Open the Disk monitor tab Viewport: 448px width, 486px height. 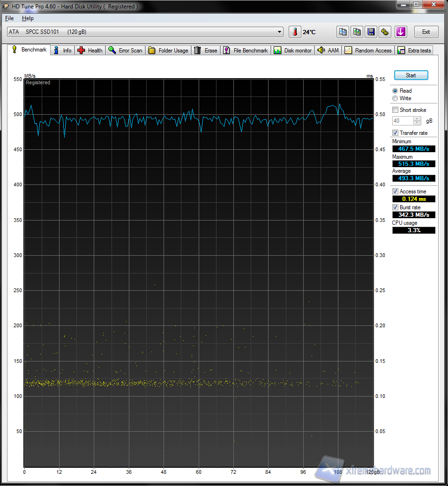pos(293,51)
